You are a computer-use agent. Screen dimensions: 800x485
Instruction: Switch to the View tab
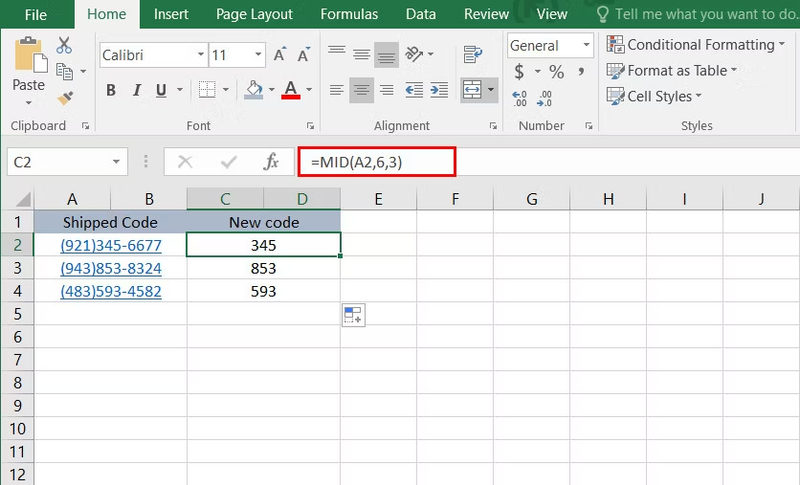click(x=552, y=14)
